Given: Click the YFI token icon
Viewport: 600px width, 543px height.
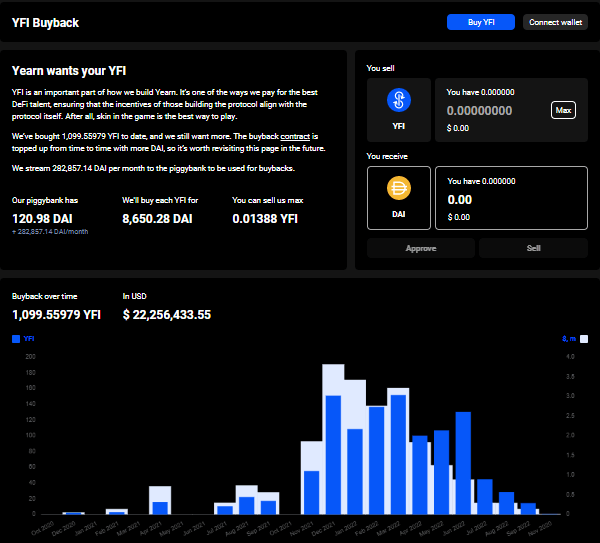Looking at the screenshot, I should click(398, 101).
